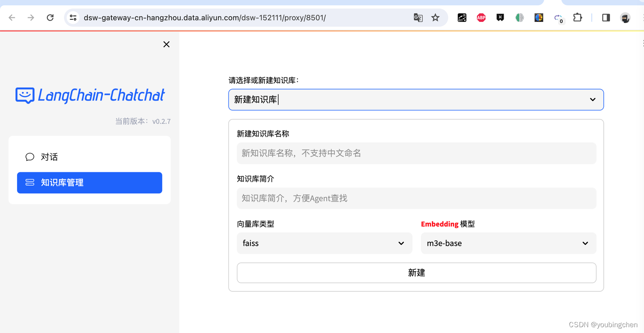Click the 对话 chat bubble icon
The image size is (644, 333).
click(x=30, y=157)
